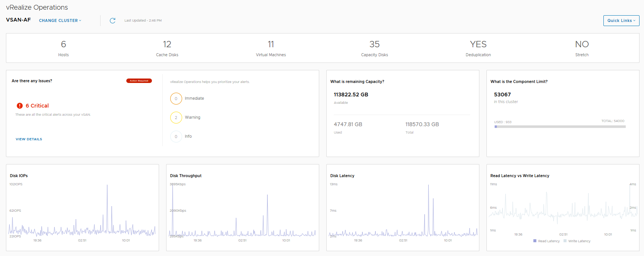
Task: Select the Info alerts count circle
Action: pos(176,137)
